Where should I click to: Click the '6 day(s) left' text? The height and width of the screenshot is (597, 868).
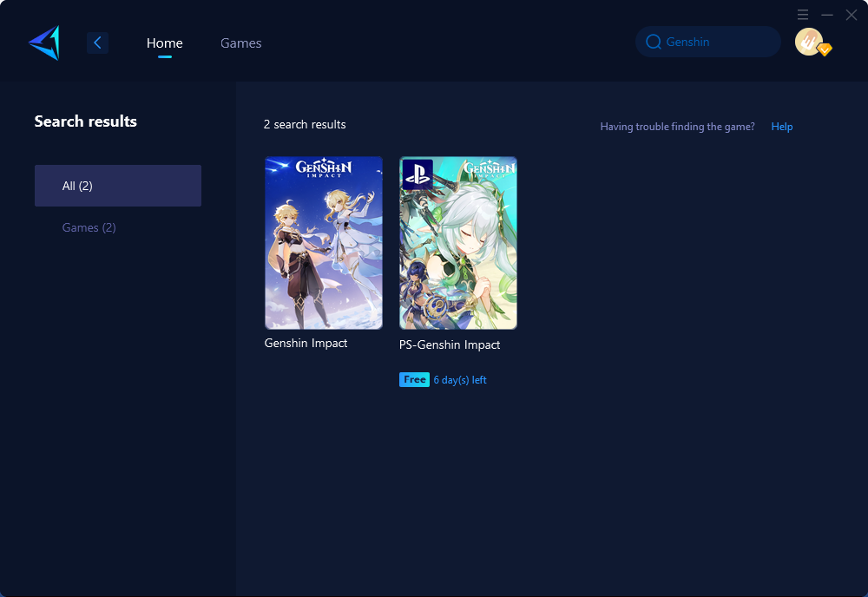pyautogui.click(x=460, y=380)
